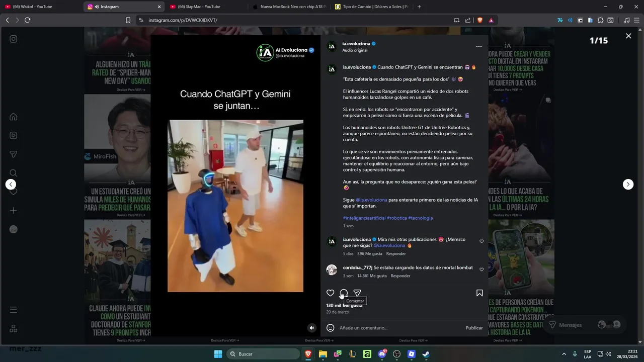Image resolution: width=644 pixels, height=362 pixels.
Task: Open the three-dot post options menu
Action: click(479, 46)
